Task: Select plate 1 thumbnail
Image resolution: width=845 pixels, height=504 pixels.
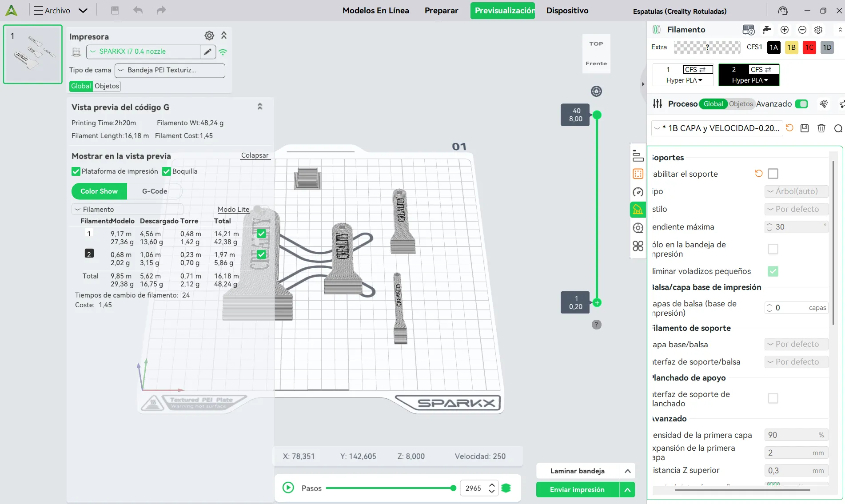Action: 33,54
